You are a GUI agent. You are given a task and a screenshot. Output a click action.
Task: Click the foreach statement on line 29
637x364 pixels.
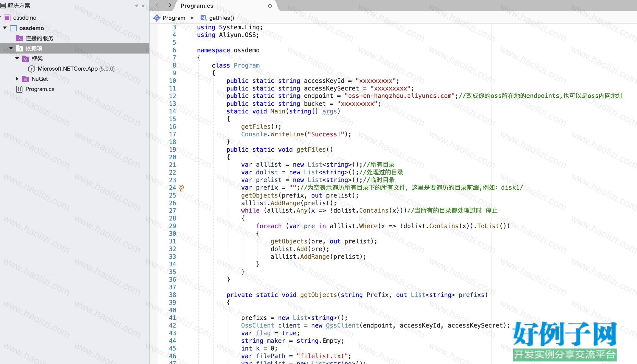pyautogui.click(x=383, y=226)
